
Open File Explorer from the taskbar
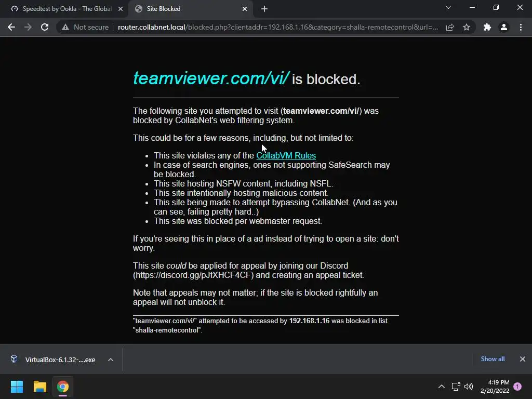pyautogui.click(x=39, y=387)
